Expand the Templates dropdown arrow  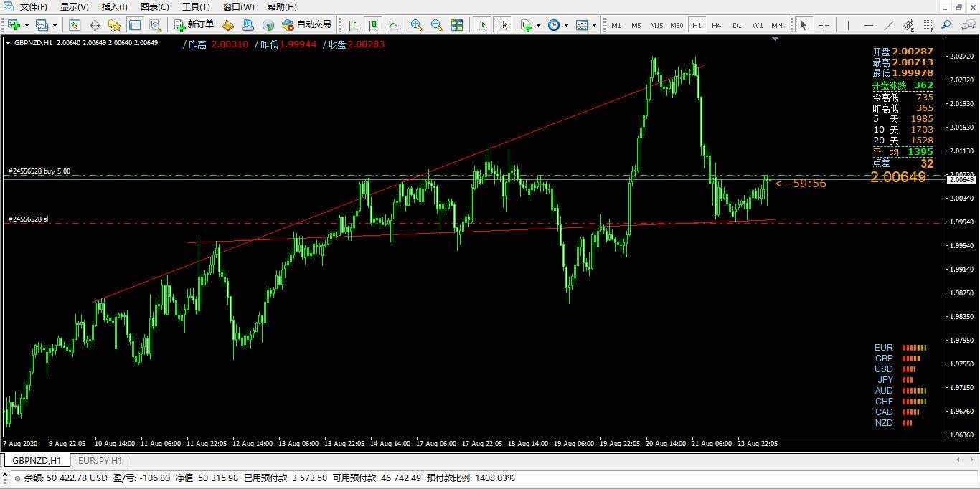[x=595, y=25]
